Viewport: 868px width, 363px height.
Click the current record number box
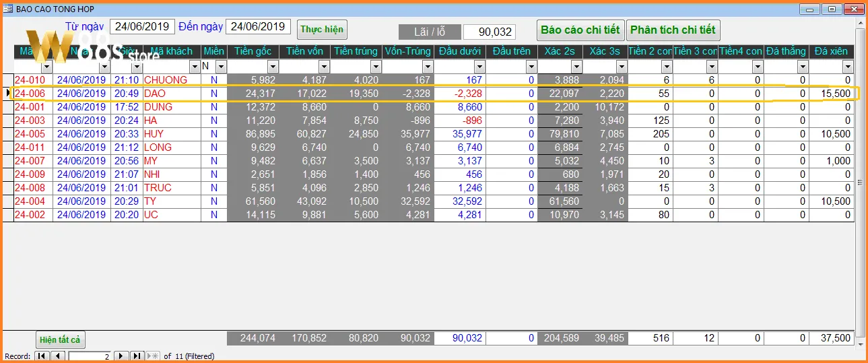(90, 356)
